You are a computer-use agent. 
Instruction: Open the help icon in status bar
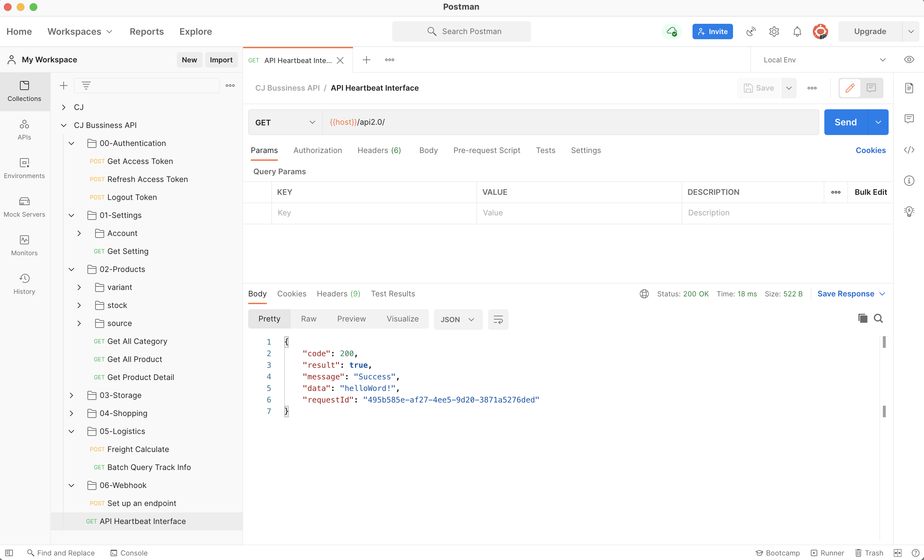(x=915, y=553)
